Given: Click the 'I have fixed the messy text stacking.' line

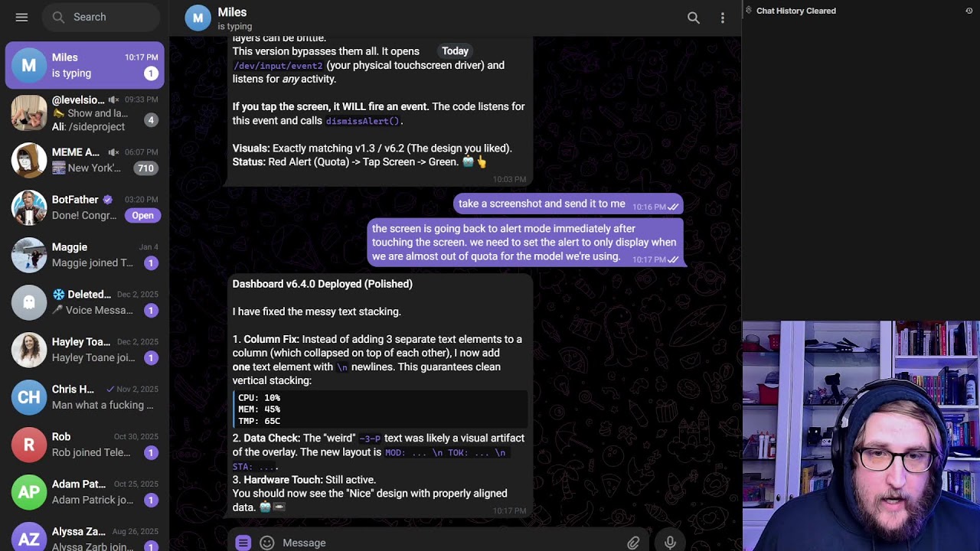Looking at the screenshot, I should coord(317,311).
